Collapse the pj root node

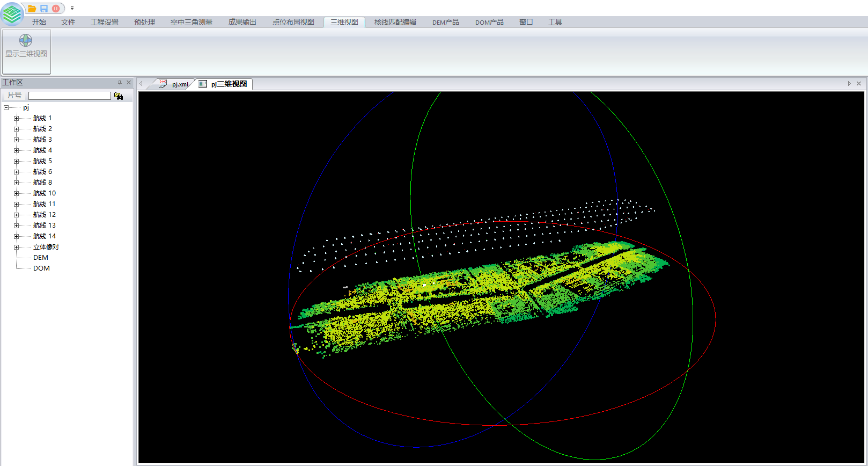(6, 107)
